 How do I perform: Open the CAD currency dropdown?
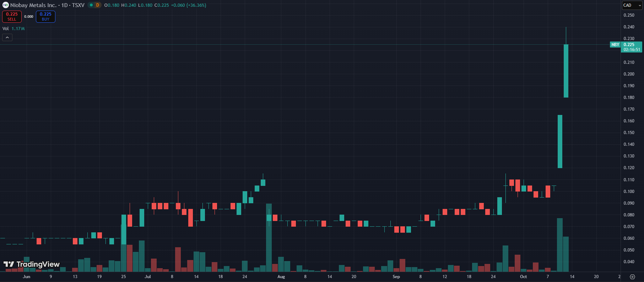click(x=632, y=5)
